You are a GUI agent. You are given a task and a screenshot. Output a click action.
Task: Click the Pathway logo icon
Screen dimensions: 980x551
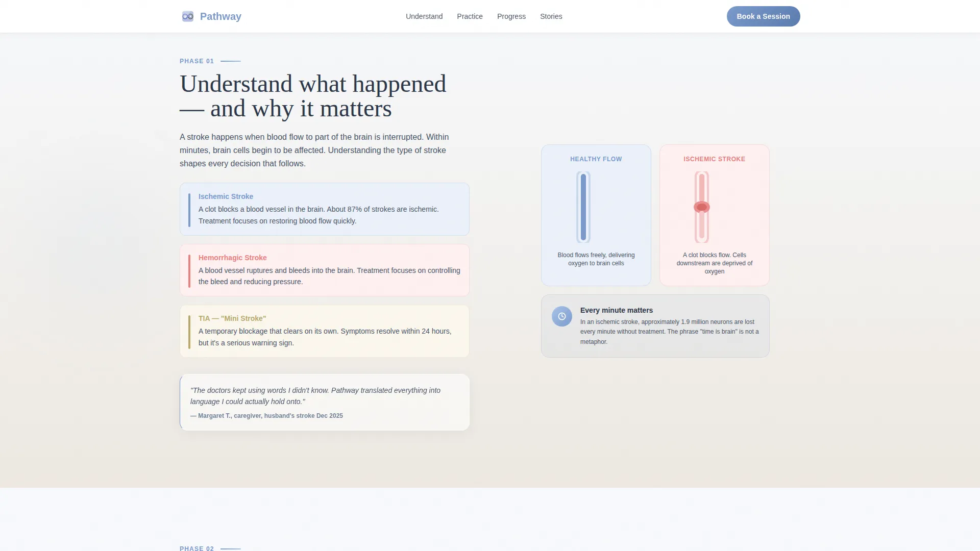tap(188, 16)
